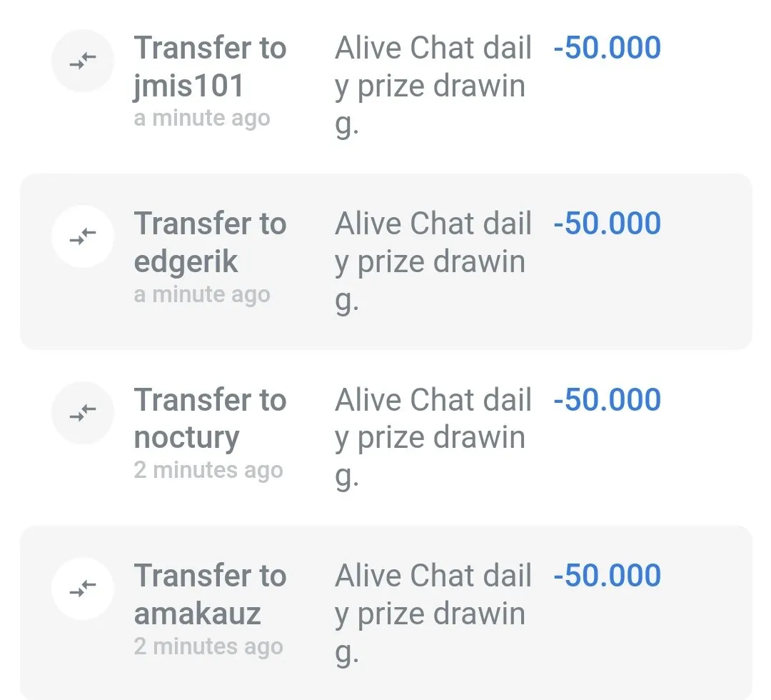Select the -50.000 amount for noctury

pos(607,400)
